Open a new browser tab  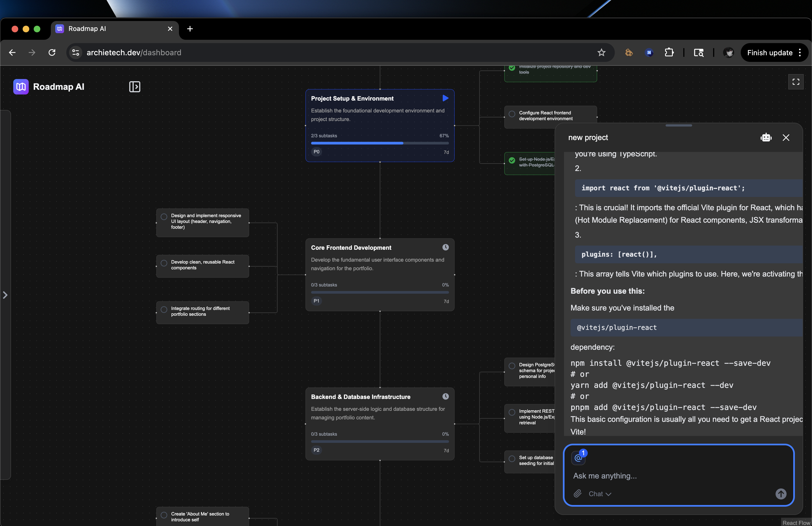pyautogui.click(x=190, y=29)
